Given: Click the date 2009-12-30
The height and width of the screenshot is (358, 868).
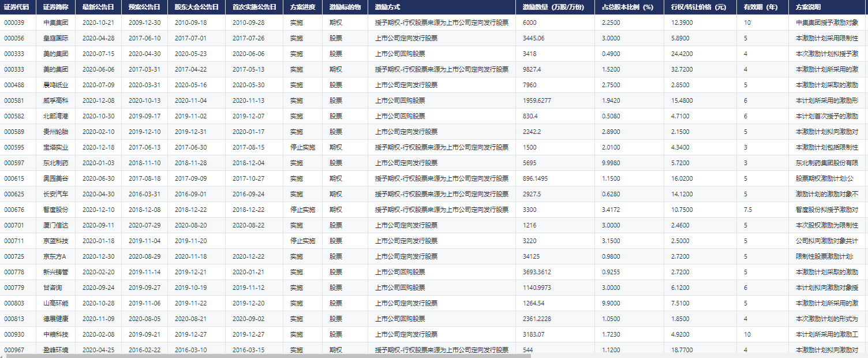Looking at the screenshot, I should [144, 23].
